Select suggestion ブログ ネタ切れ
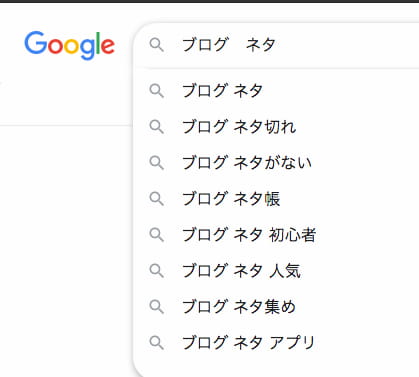Viewport: 419px width, 377px height. point(276,127)
